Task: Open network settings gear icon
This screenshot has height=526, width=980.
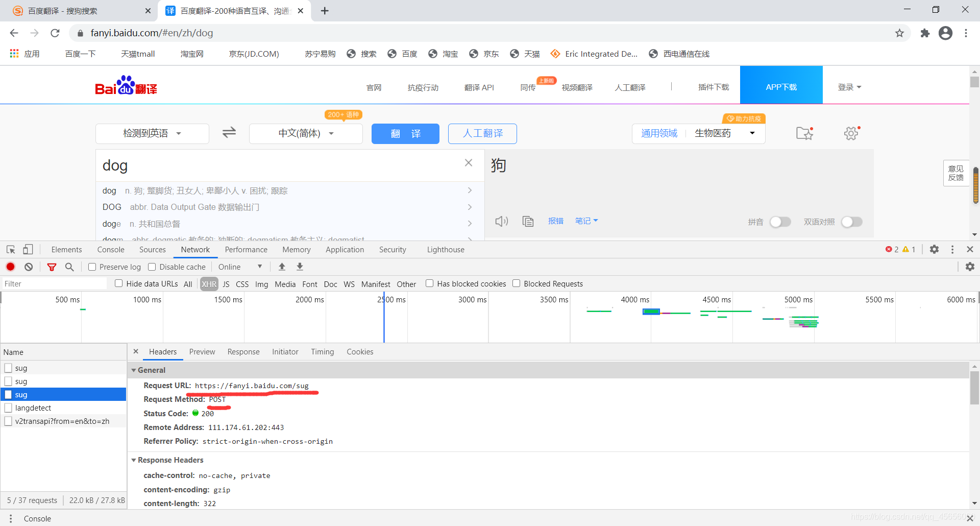Action: [970, 267]
